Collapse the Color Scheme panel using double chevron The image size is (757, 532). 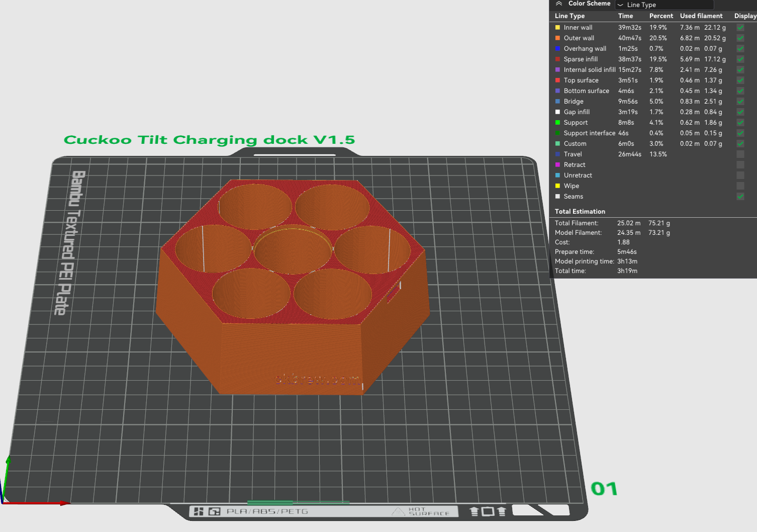[x=558, y=4]
